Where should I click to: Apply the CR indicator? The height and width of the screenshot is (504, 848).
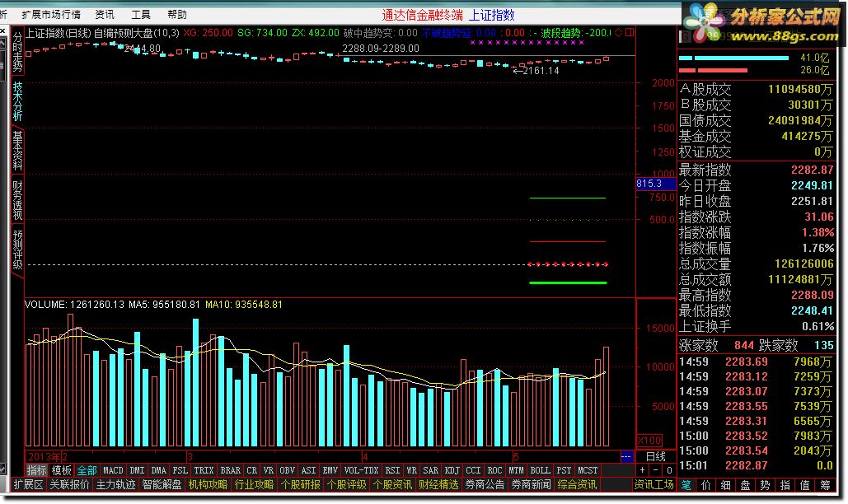click(252, 470)
